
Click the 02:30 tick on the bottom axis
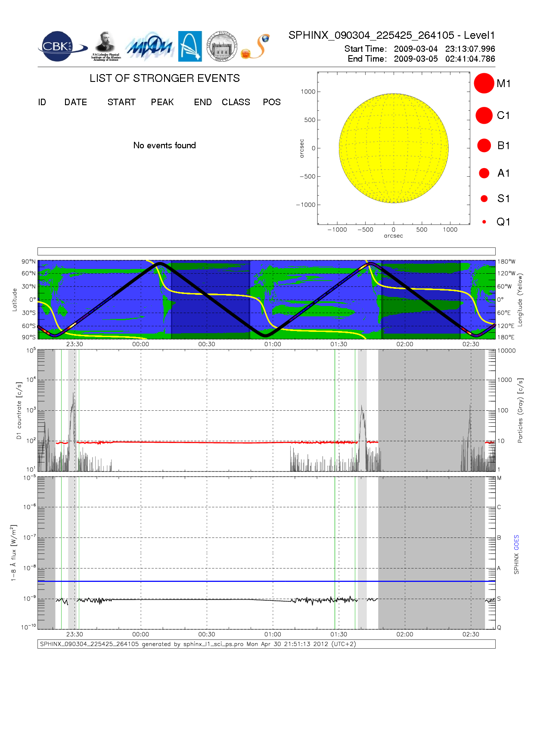coord(471,634)
